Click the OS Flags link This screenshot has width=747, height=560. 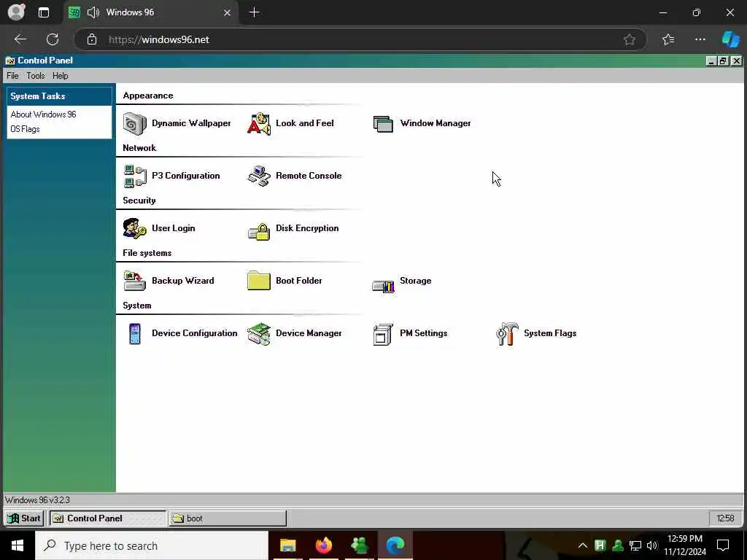(26, 129)
